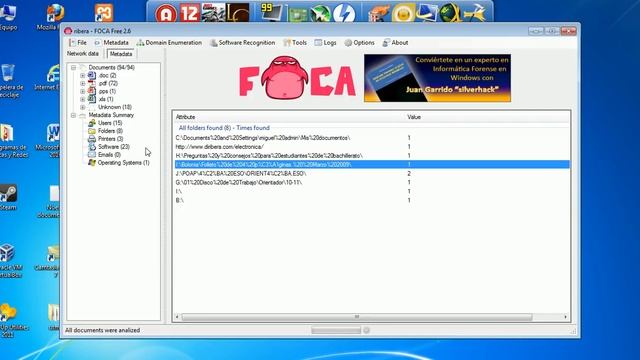Open the globe with ring dock icon
This screenshot has height=360, width=640.
pos(450,13)
